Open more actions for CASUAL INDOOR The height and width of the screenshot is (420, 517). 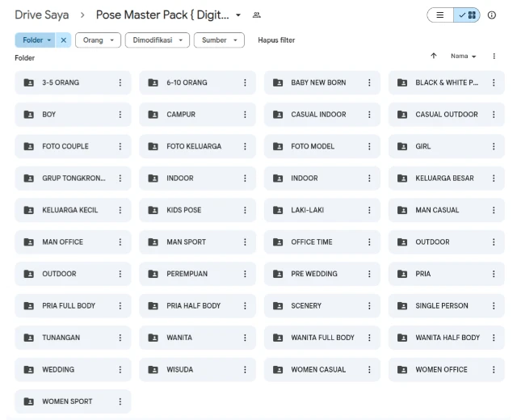tap(369, 115)
